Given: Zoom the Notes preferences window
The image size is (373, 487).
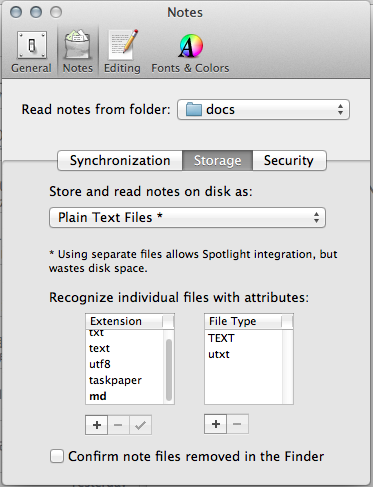Looking at the screenshot, I should (56, 12).
